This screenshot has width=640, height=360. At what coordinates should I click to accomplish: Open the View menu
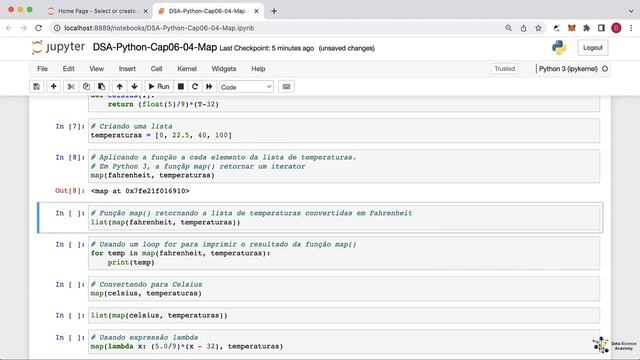coord(97,69)
